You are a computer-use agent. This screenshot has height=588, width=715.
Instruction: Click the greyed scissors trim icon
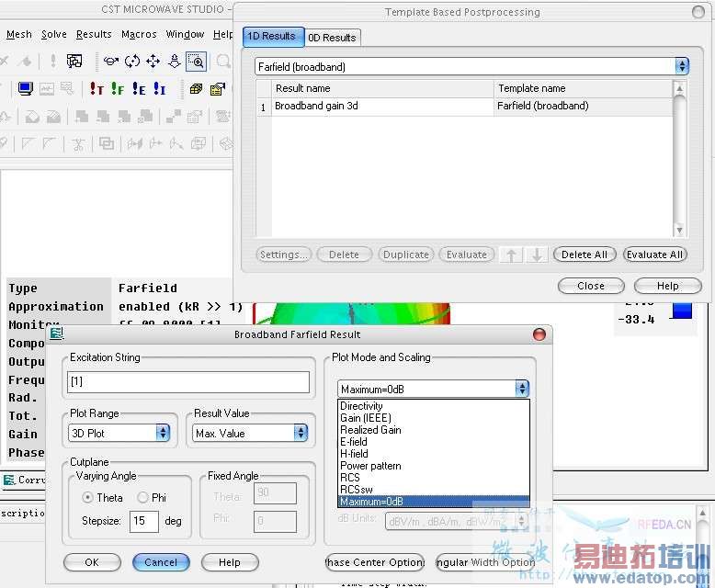point(78,144)
